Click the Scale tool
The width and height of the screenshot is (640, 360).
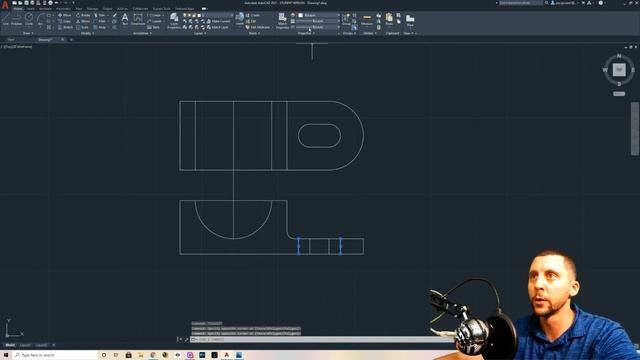(x=83, y=27)
